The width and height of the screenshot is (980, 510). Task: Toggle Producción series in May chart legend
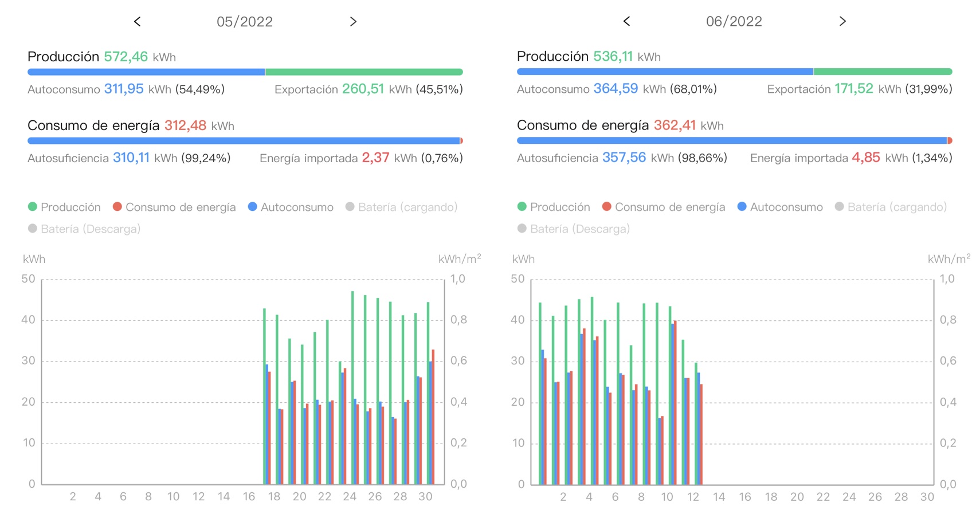(64, 207)
